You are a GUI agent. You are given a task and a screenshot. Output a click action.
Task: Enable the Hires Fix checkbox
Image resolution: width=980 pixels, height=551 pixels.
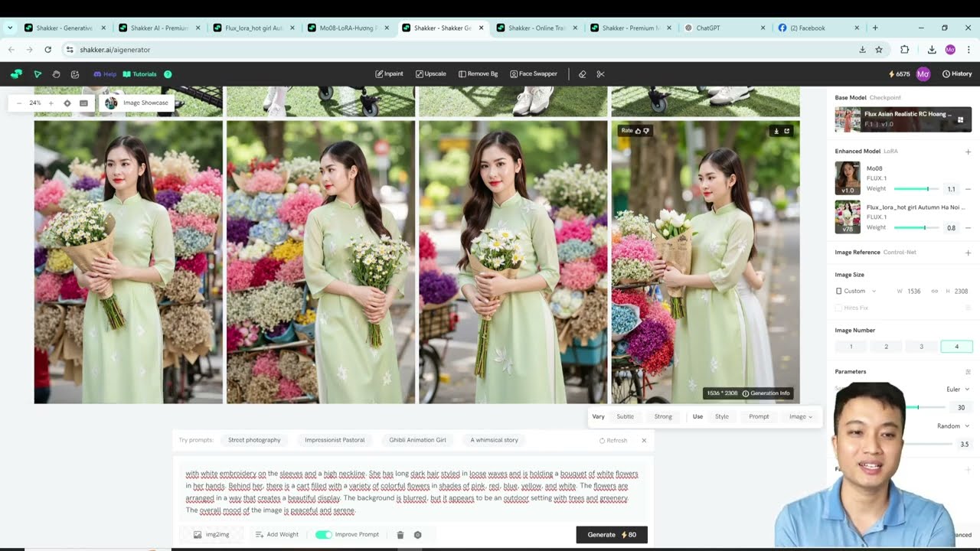point(839,308)
